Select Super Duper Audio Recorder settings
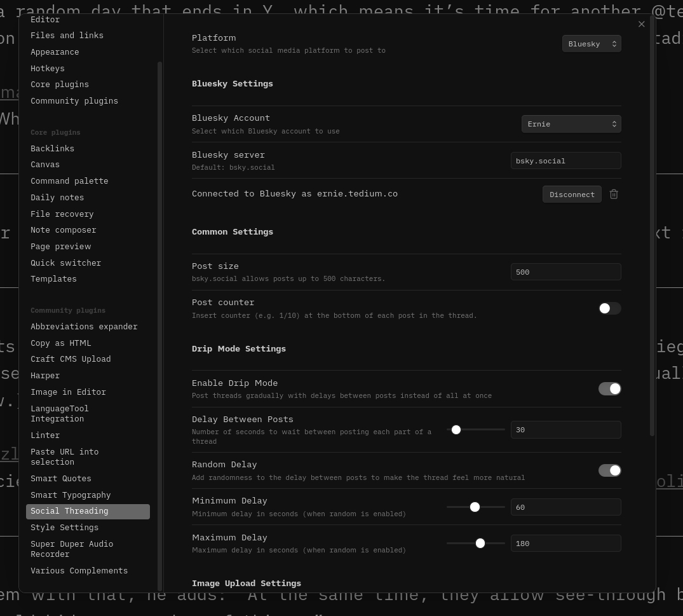This screenshot has height=616, width=683. (x=72, y=549)
